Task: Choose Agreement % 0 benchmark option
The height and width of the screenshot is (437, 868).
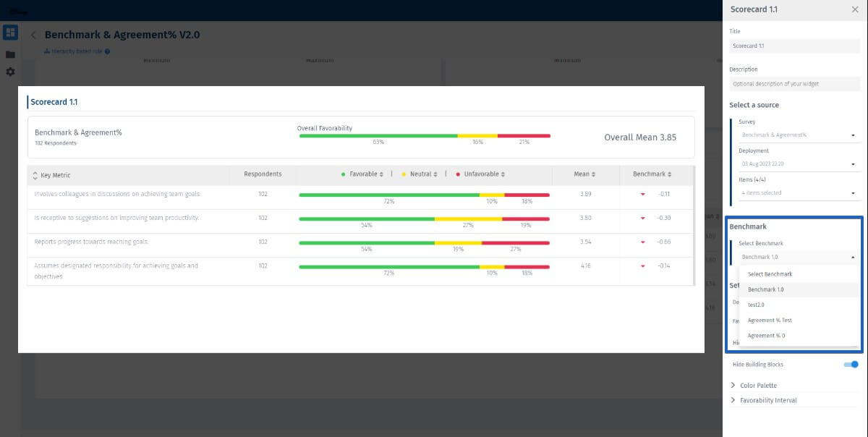Action: (800, 336)
